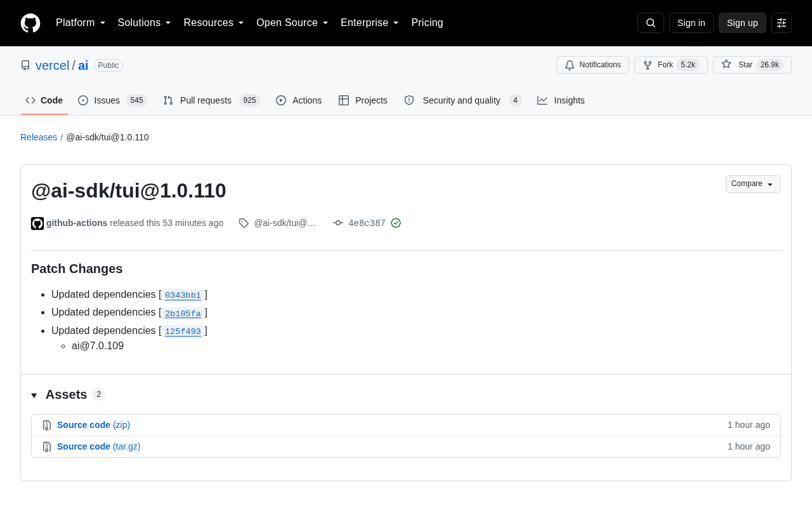Click the release title @ai-sdk/tui@1.0.110 heading

pyautogui.click(x=129, y=190)
